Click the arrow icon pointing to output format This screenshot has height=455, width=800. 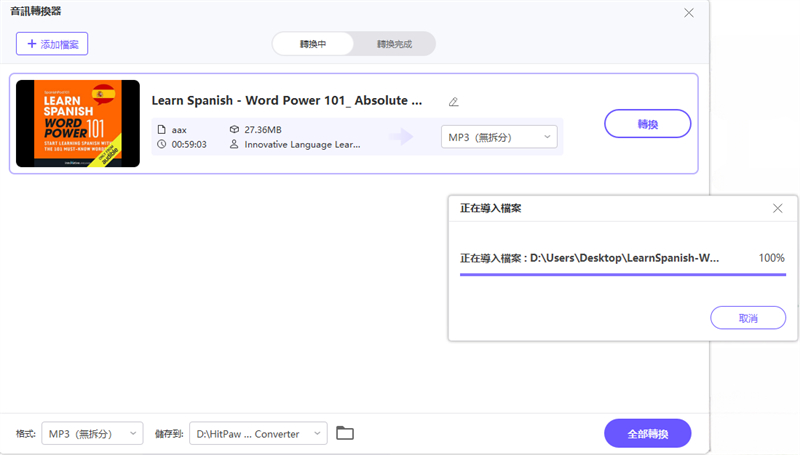pos(401,136)
